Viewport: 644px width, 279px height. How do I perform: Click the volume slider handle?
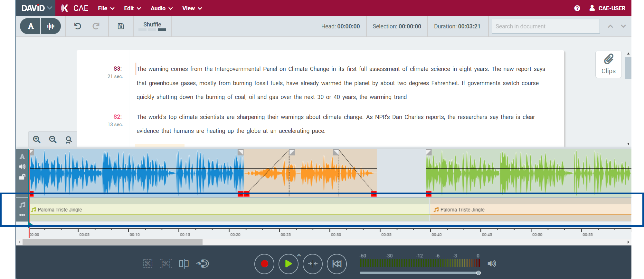click(478, 273)
